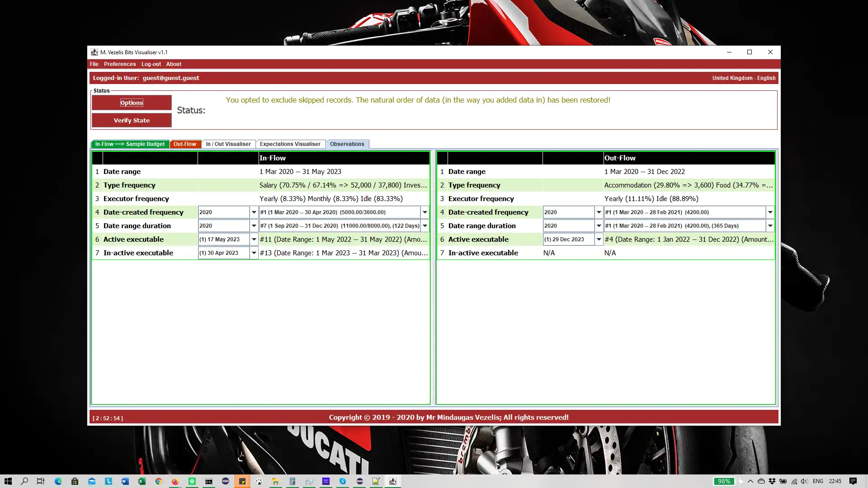This screenshot has width=868, height=488.
Task: Expand Out-Flow Date-created frequency record dropdown
Action: [770, 212]
